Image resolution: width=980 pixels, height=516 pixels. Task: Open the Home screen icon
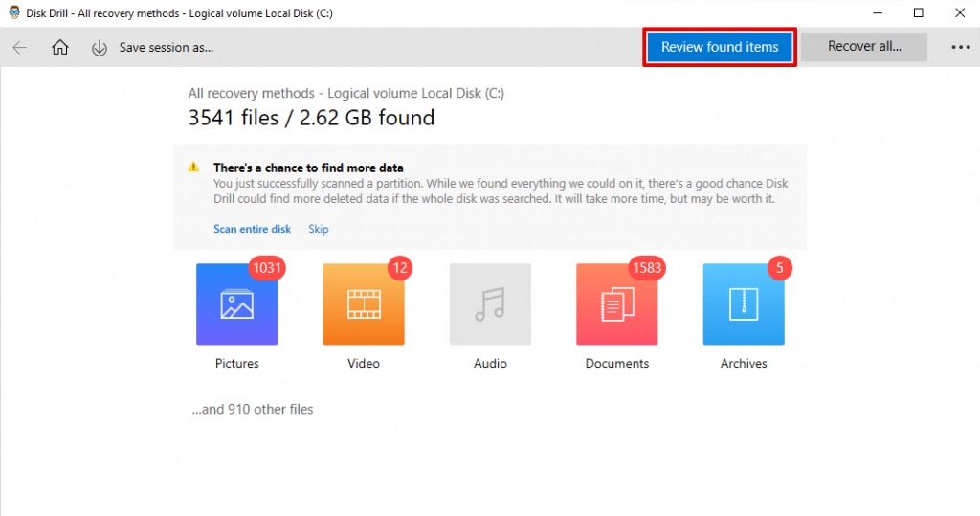pos(60,48)
